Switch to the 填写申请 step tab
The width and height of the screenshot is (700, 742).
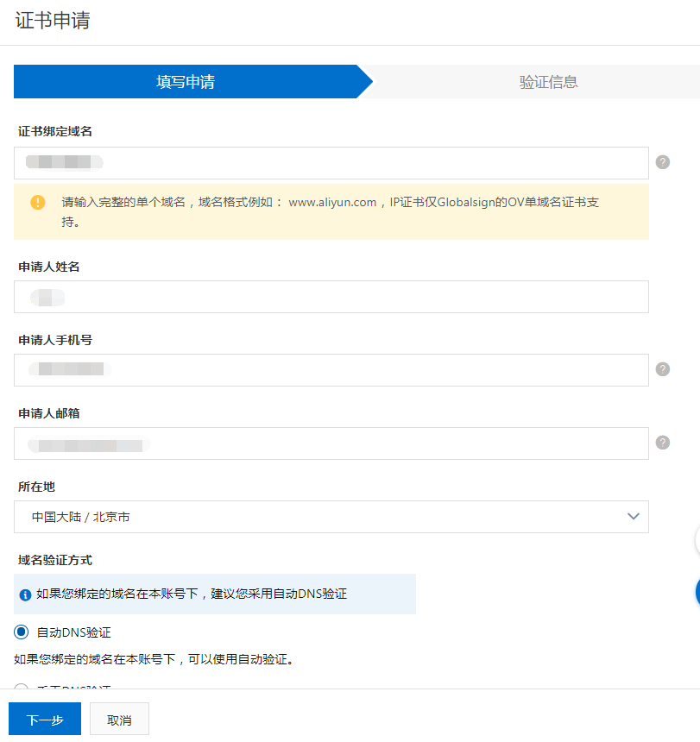click(186, 82)
